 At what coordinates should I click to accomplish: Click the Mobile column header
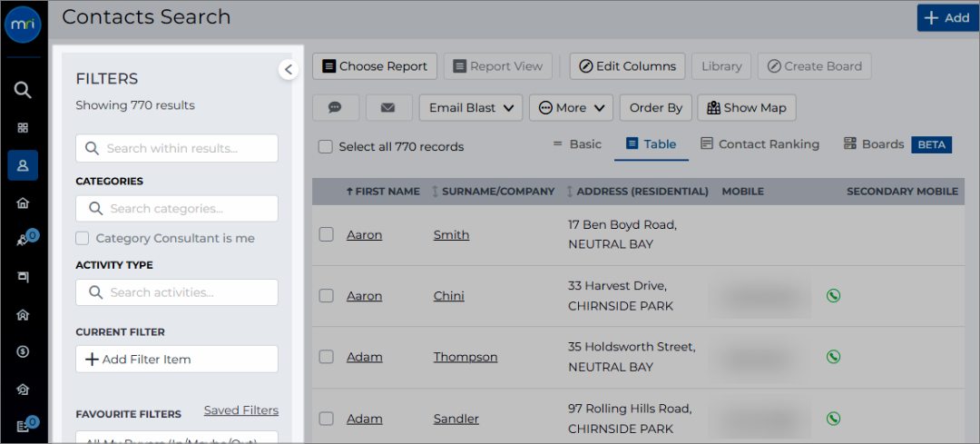742,192
